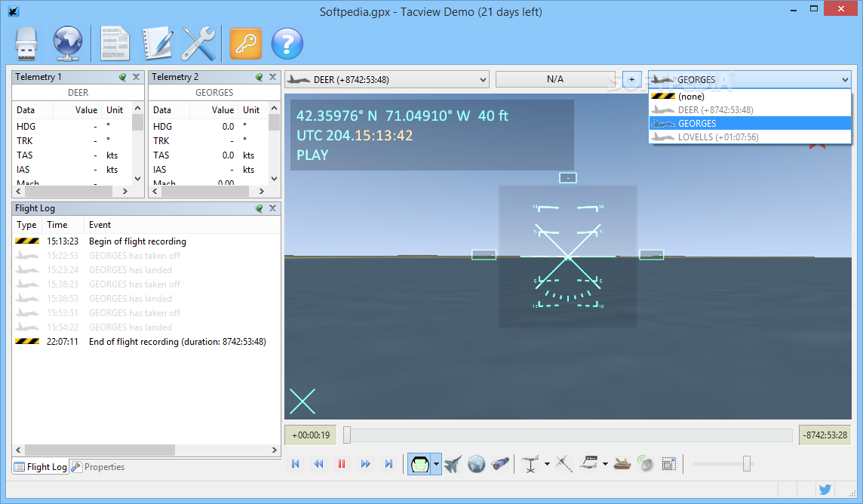Choose GEORGES in the dropdown list
Viewport: 863px width, 504px height.
750,123
